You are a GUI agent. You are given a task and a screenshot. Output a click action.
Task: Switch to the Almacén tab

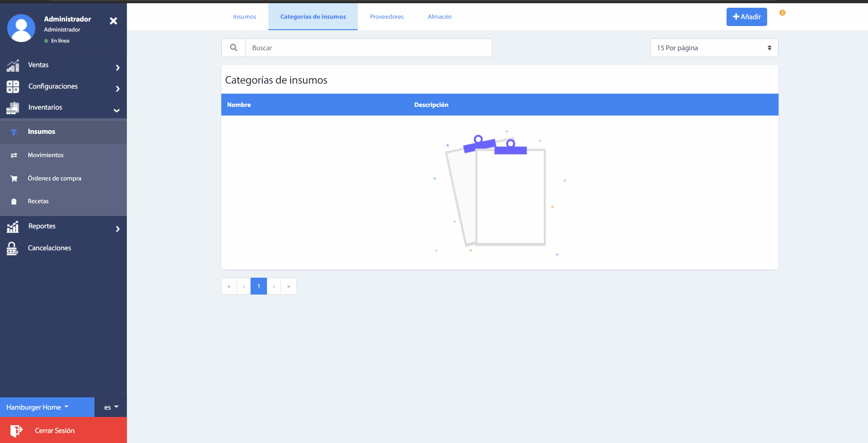(439, 17)
